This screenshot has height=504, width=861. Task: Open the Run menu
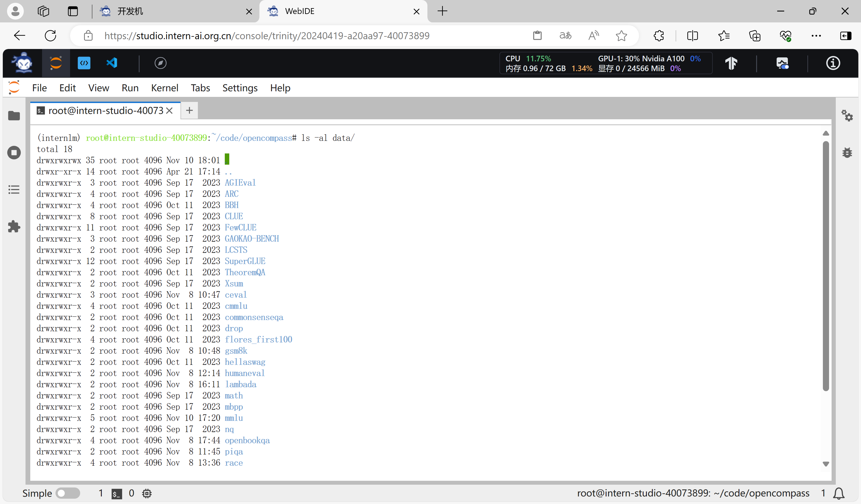(130, 88)
